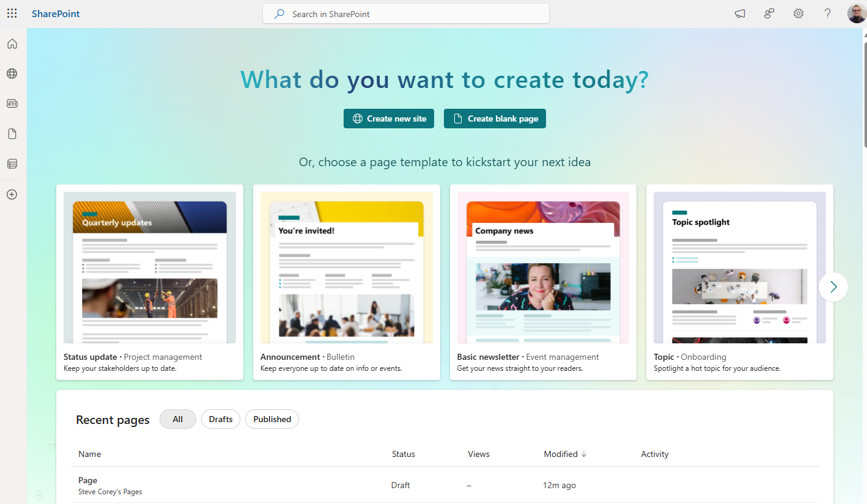Open the Help question mark

[827, 14]
